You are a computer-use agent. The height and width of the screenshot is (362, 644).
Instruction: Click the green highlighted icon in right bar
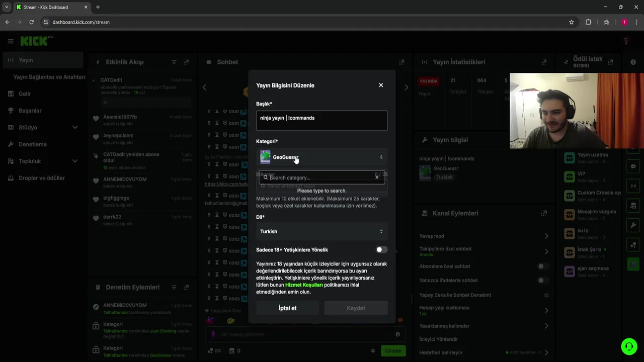[x=633, y=264]
